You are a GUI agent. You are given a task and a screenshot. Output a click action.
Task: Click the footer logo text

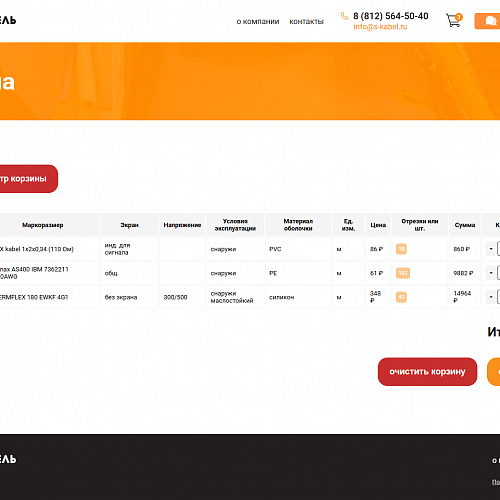8,459
